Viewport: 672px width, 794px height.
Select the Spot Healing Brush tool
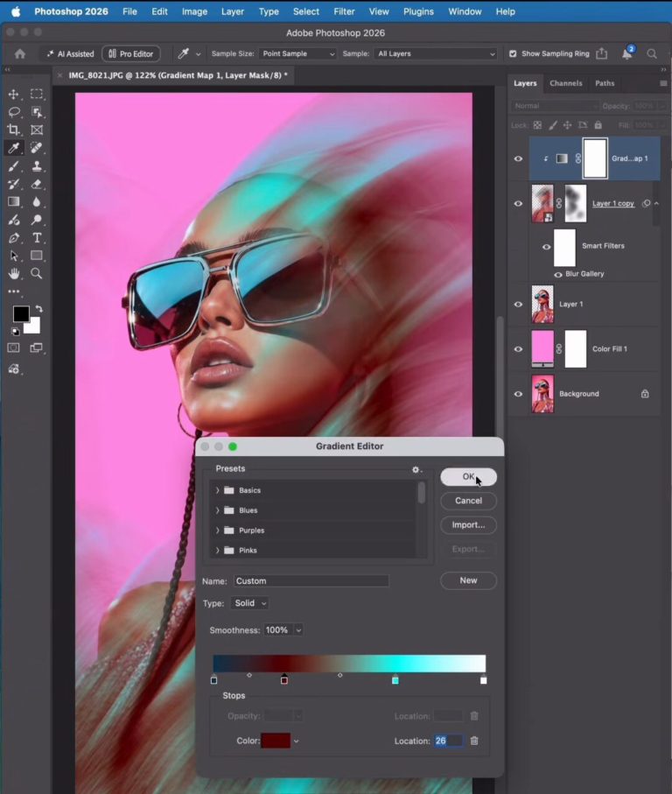(x=37, y=147)
